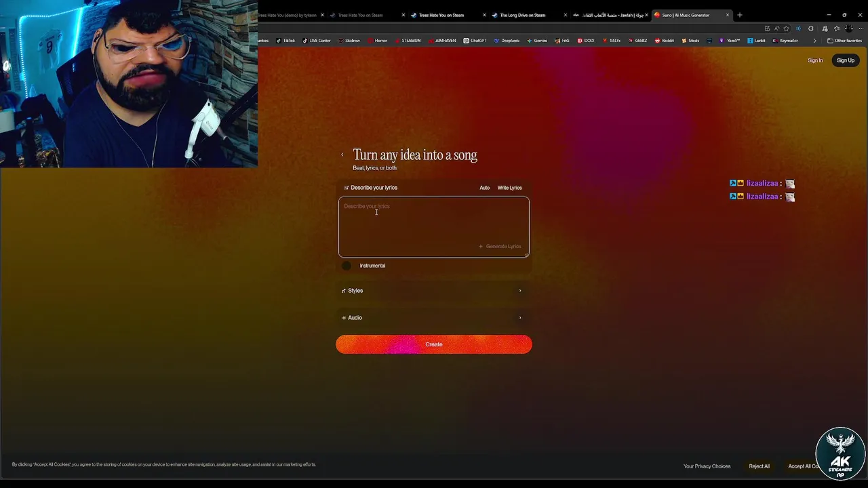868x488 pixels.
Task: Close The Long Drive on Steam tab
Action: pos(566,15)
